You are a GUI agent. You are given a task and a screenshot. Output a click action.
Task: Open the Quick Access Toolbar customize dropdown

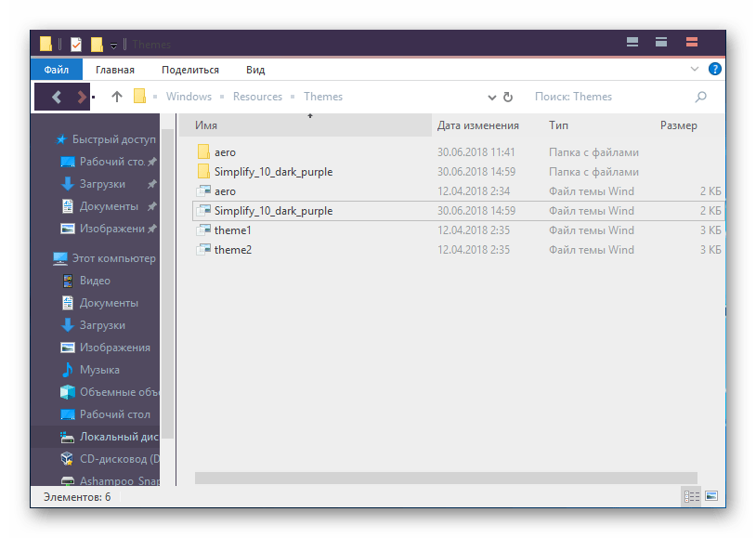pos(113,45)
